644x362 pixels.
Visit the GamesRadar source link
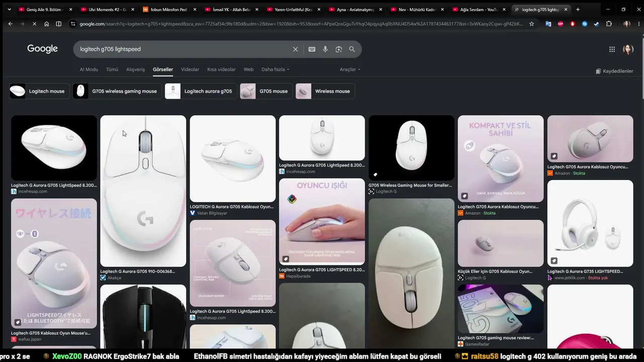477,344
